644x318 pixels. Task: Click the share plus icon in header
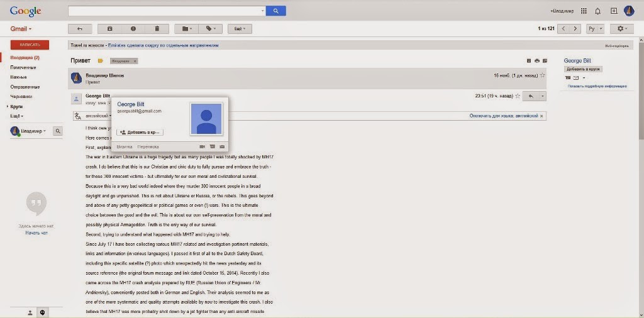click(x=614, y=11)
